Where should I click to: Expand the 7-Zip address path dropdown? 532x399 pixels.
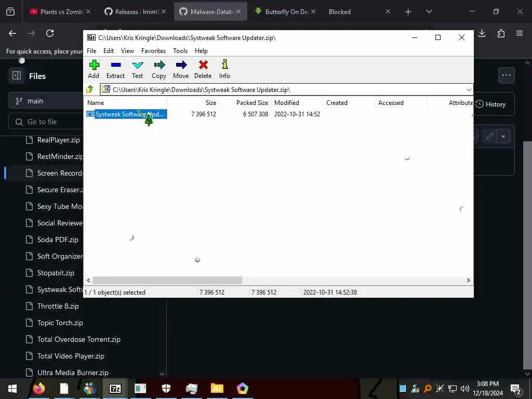[469, 89]
